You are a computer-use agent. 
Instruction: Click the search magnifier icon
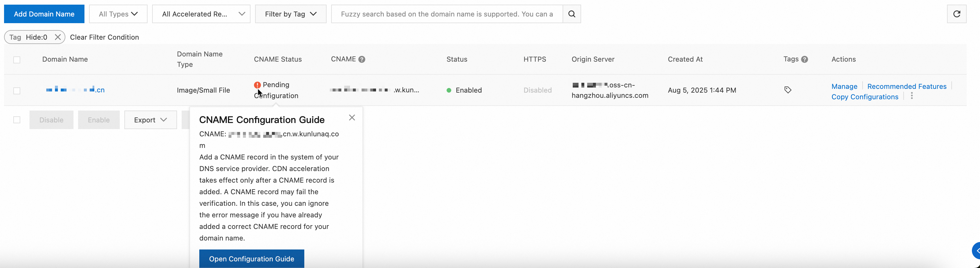[571, 14]
